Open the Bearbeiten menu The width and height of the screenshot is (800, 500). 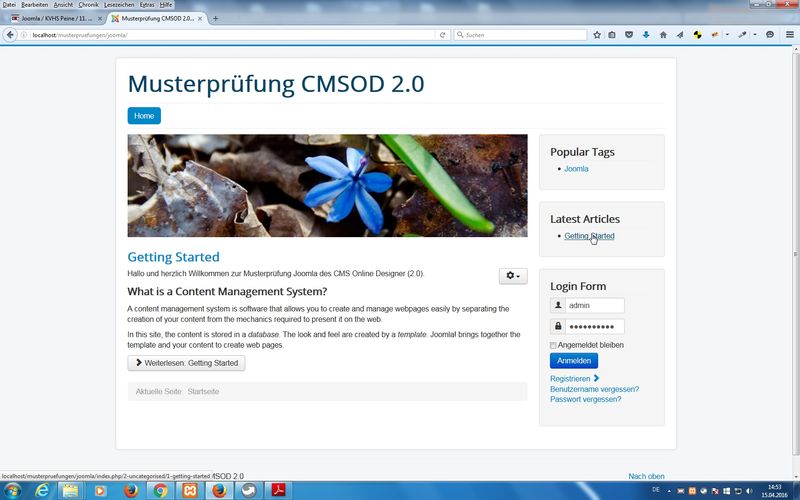[x=35, y=5]
